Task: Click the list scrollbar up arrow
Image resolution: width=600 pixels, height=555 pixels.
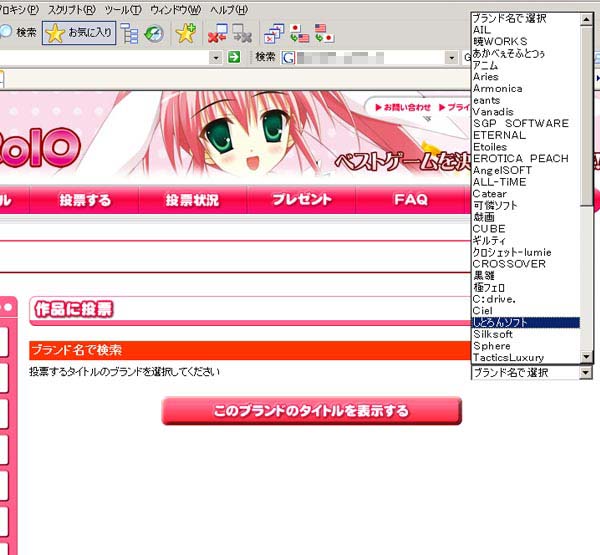Action: pos(586,19)
